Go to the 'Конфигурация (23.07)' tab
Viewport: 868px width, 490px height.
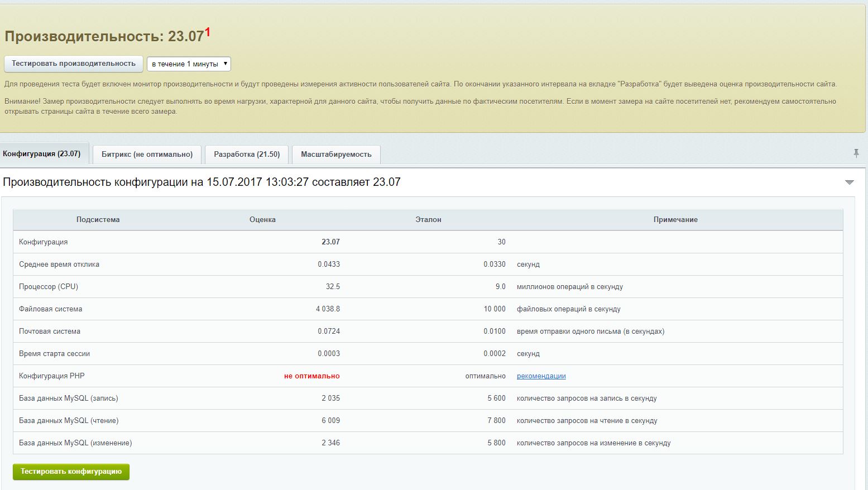click(x=42, y=154)
